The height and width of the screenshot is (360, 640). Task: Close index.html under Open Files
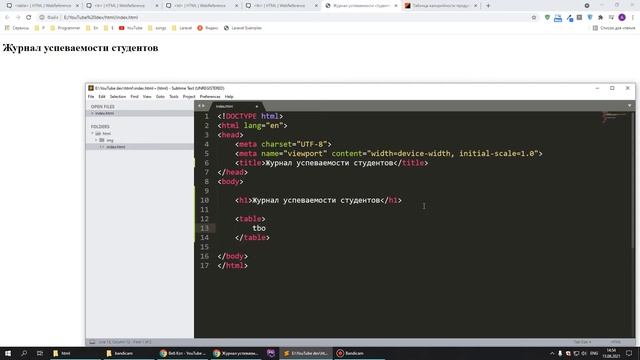tap(92, 113)
